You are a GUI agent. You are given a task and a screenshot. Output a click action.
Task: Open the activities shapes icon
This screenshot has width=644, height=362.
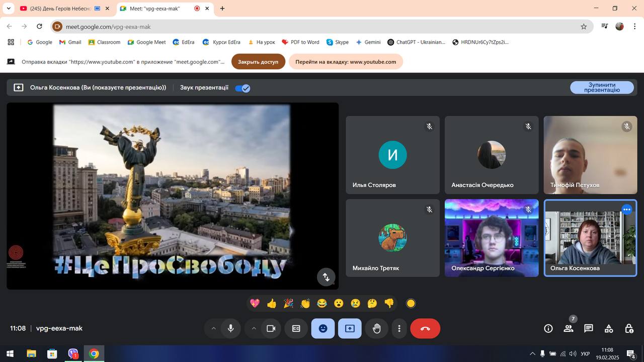[609, 328]
